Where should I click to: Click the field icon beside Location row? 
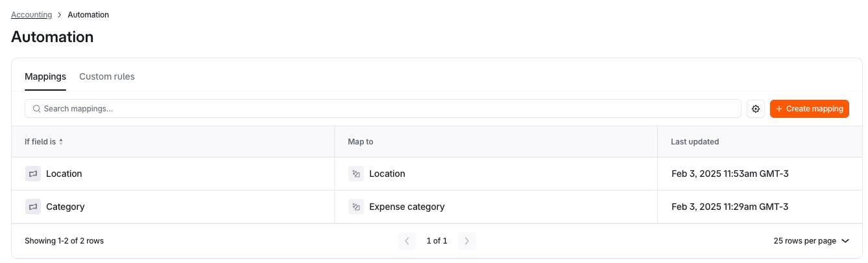(x=32, y=174)
